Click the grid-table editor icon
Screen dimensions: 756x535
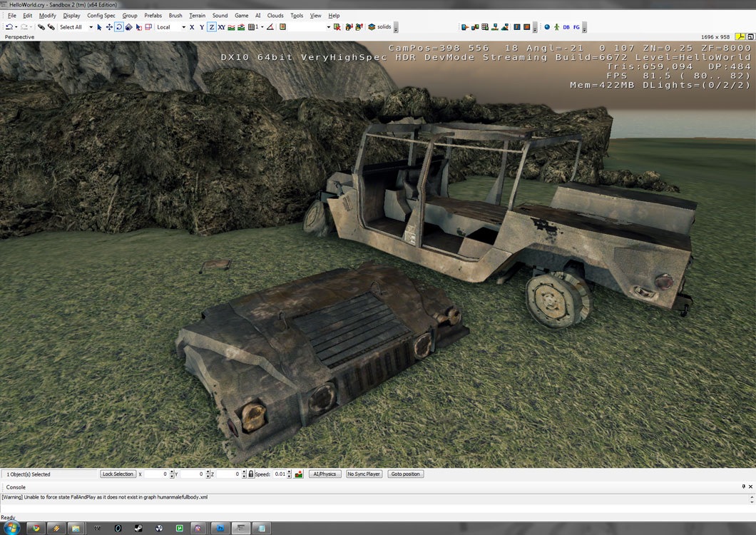click(484, 27)
